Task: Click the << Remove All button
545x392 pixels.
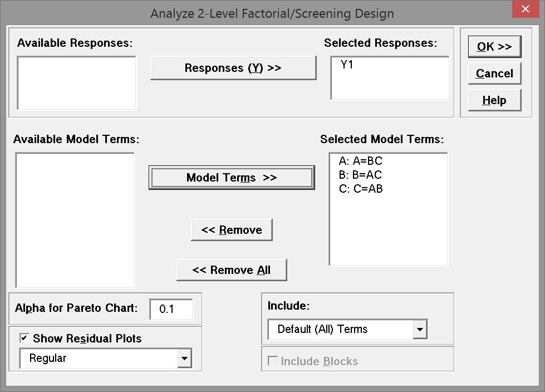Action: (x=232, y=270)
